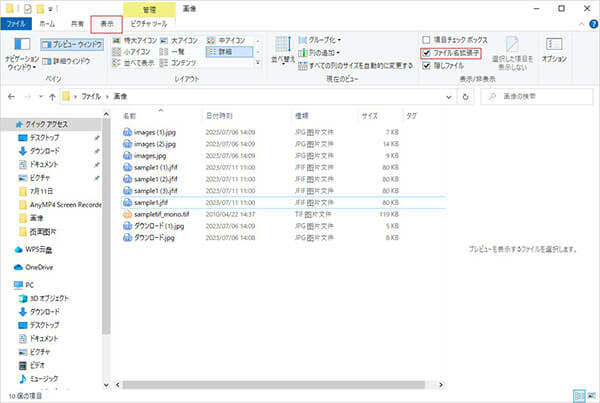Image resolution: width=600 pixels, height=403 pixels.
Task: Select the samplefif_mono.tif file icon
Action: pyautogui.click(x=126, y=214)
